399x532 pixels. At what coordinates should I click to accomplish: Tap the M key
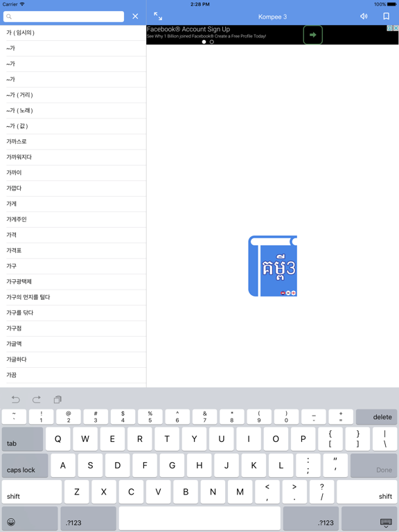tap(240, 492)
